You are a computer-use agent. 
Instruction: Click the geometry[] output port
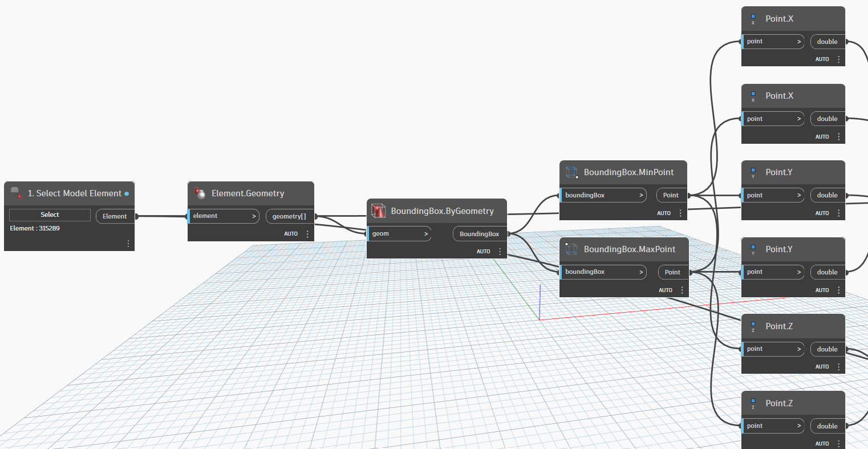coord(289,216)
